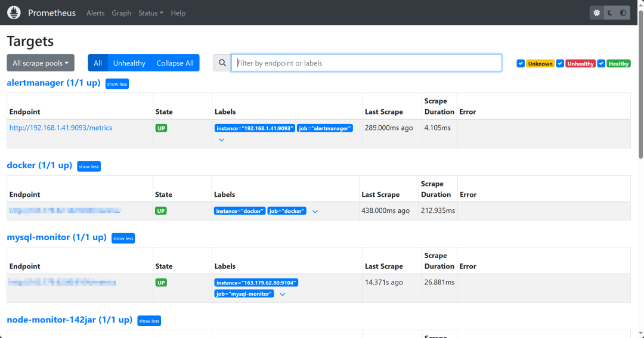
Task: Toggle the Unhealthy state checkbox
Action: (x=560, y=64)
